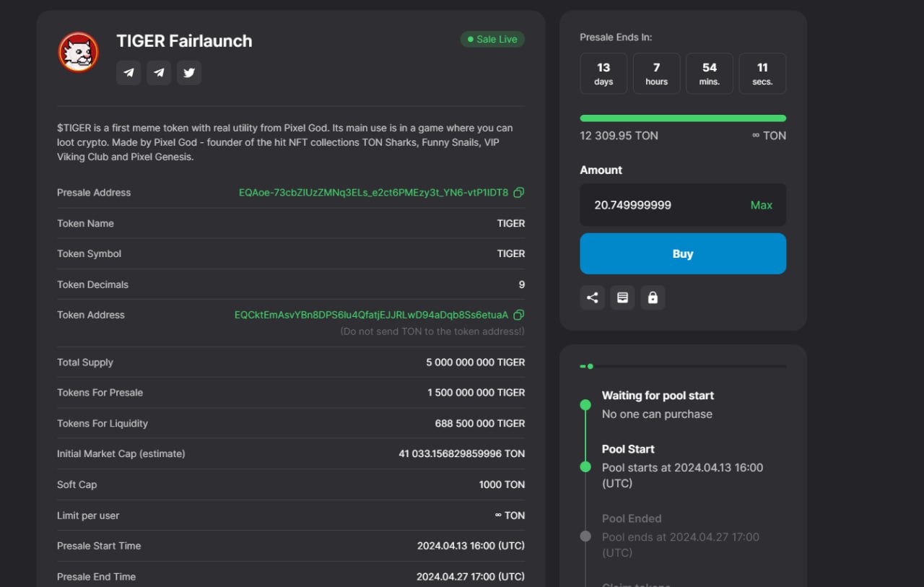Select the Pool Ended timeline marker
Viewport: 924px width, 587px height.
click(585, 536)
